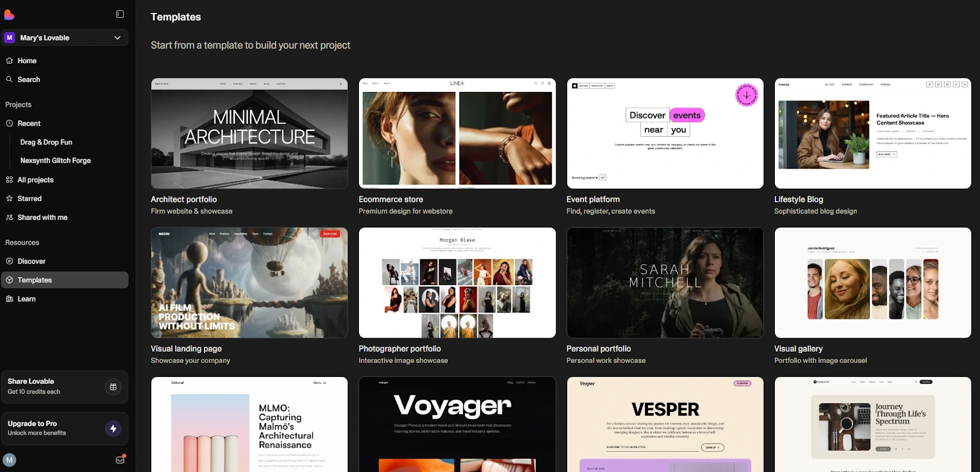Select Templates in the sidebar

[x=65, y=280]
